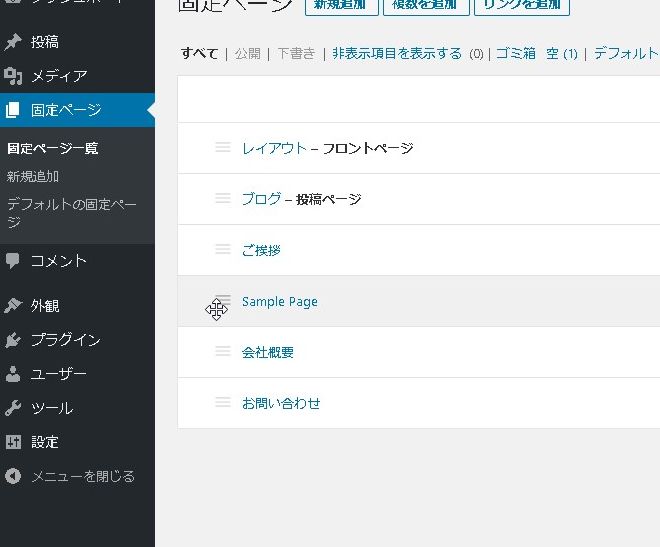Click drag handle beside 会社概要 row
This screenshot has width=660, height=547.
(223, 352)
